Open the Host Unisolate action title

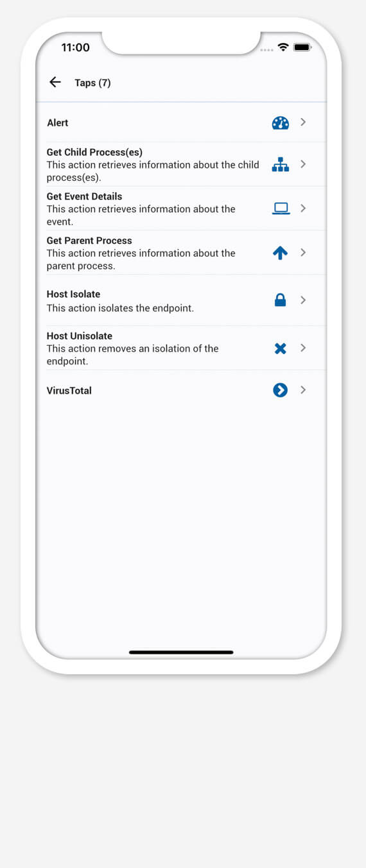pyautogui.click(x=80, y=336)
